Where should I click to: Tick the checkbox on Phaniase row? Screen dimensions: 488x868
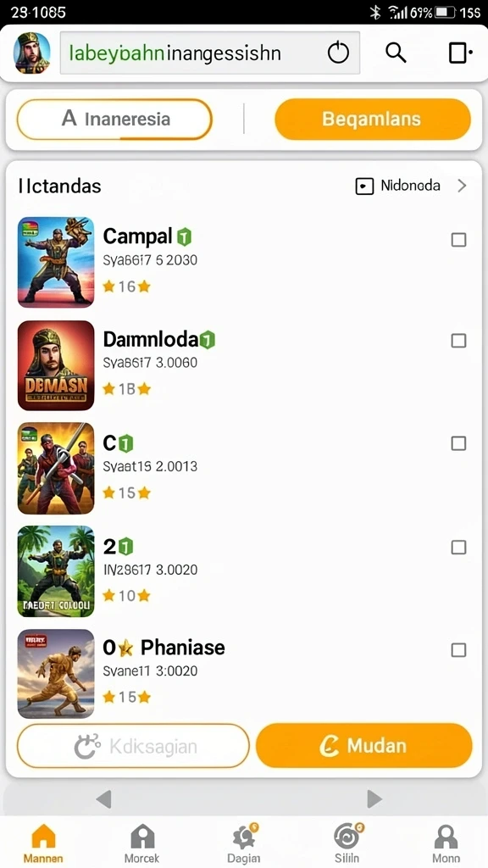(x=458, y=650)
